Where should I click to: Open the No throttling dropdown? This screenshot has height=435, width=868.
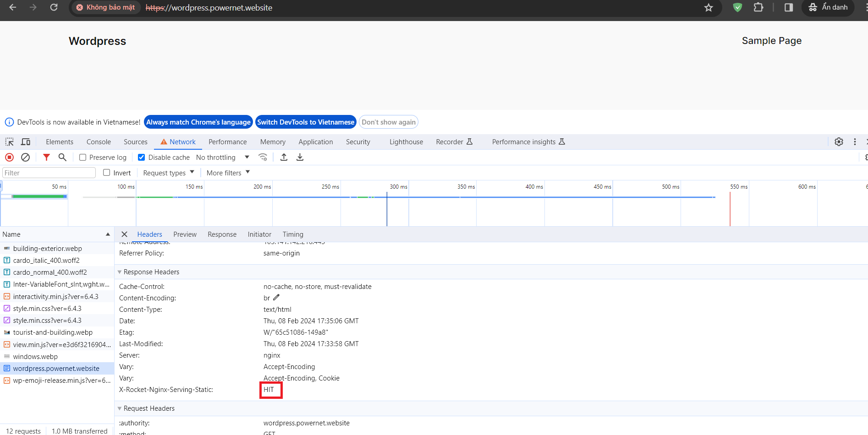pyautogui.click(x=223, y=158)
